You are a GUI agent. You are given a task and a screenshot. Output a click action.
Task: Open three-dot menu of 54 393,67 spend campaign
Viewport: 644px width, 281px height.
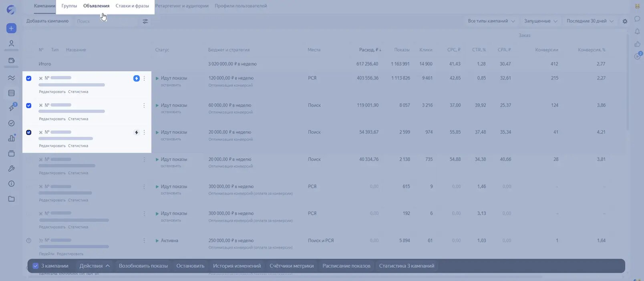[x=144, y=132]
